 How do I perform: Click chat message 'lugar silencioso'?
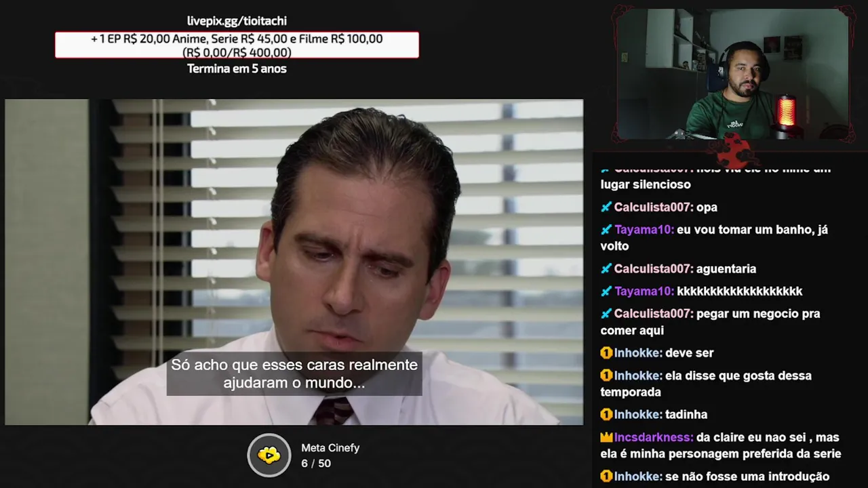click(646, 184)
